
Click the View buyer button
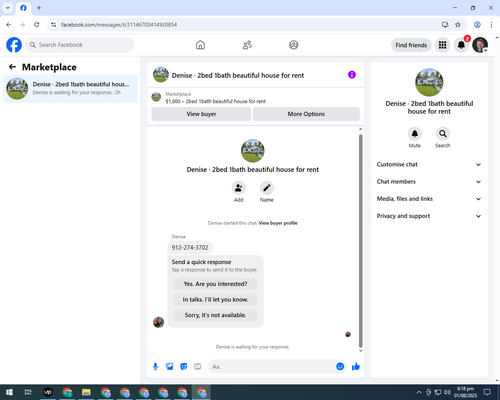tap(201, 114)
